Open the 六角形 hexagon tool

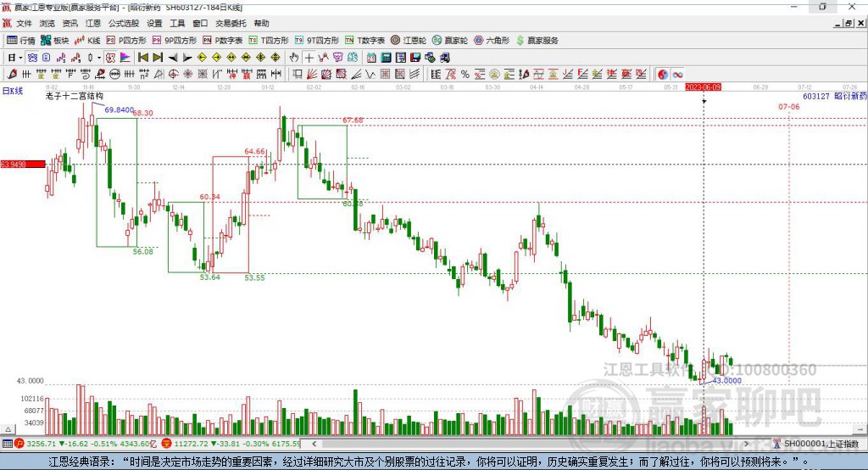tap(492, 41)
